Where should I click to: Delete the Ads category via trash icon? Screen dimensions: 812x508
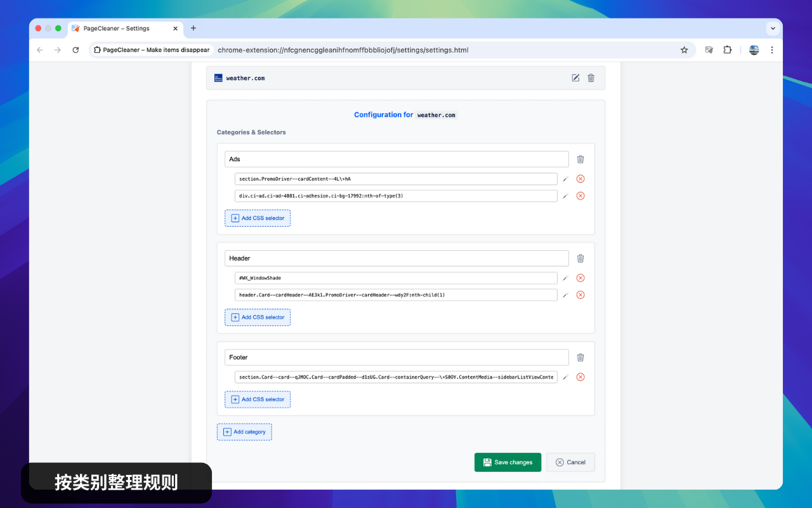point(580,159)
